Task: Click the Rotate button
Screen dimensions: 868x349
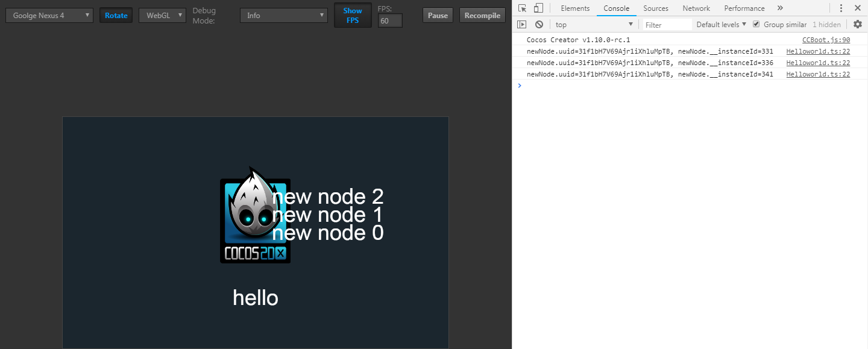Action: click(116, 15)
